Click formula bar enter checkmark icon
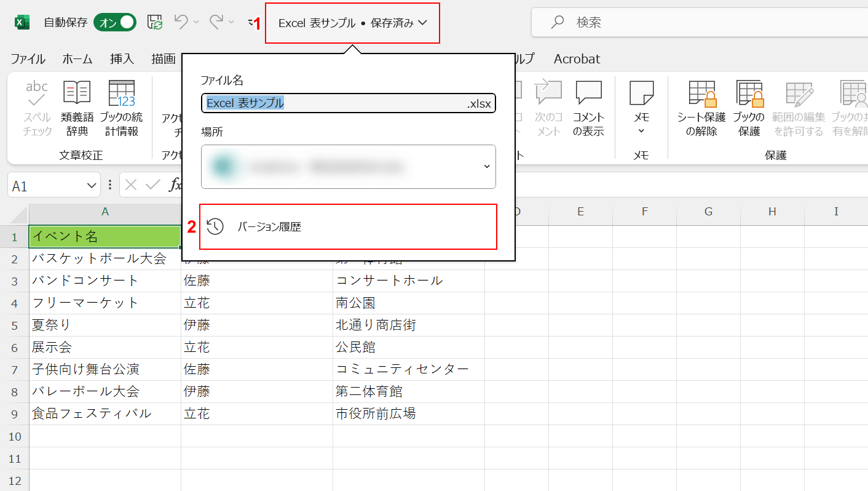Image resolution: width=868 pixels, height=491 pixels. (154, 185)
